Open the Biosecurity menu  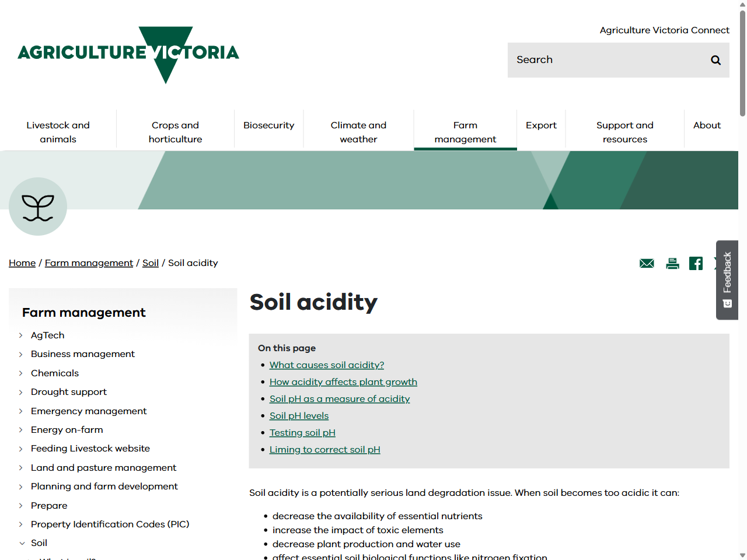[x=268, y=125]
